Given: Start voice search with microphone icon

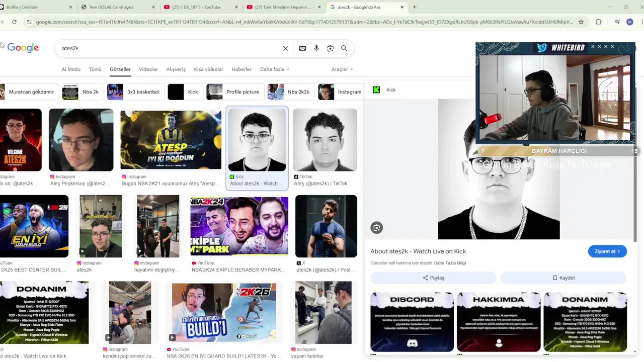Looking at the screenshot, I should click(316, 48).
